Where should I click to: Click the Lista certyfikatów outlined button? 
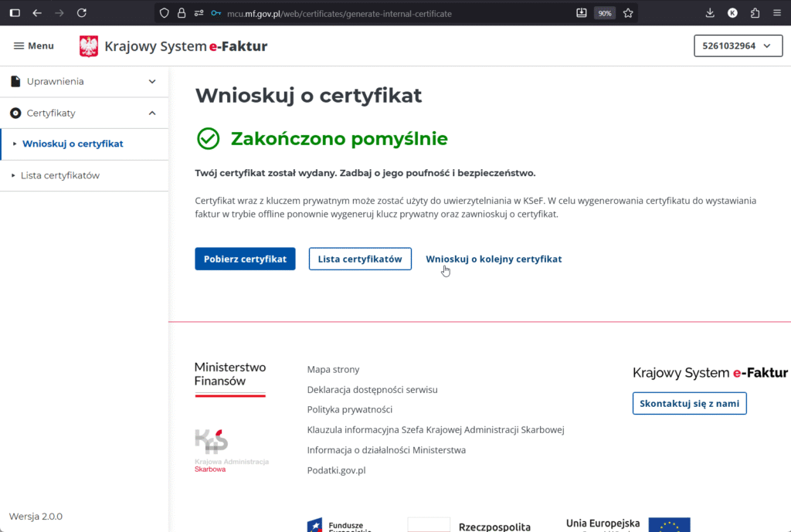click(x=360, y=259)
